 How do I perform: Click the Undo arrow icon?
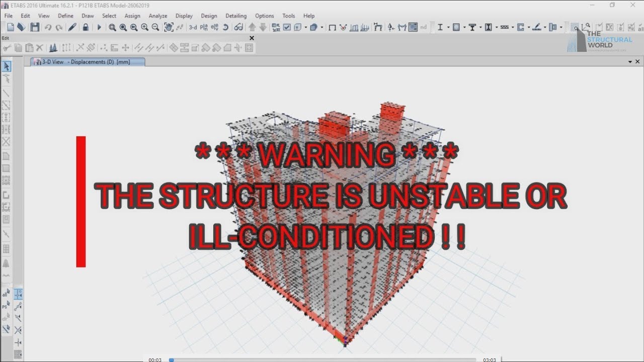48,28
